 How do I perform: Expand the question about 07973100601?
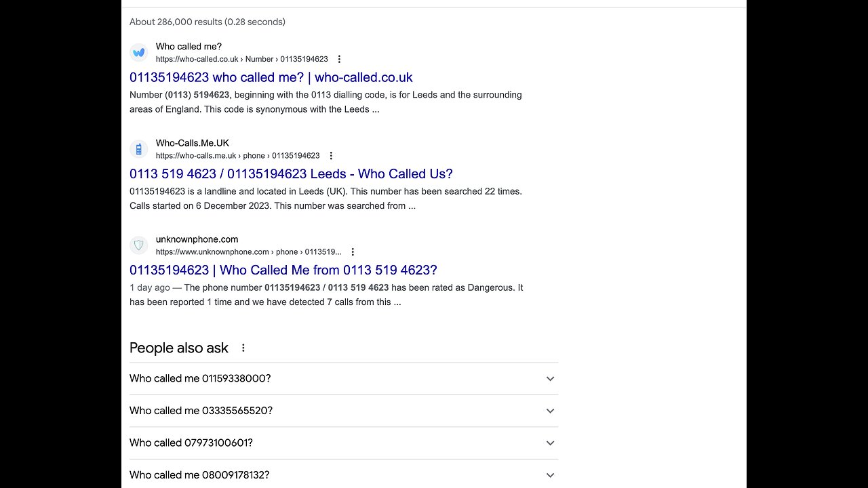[550, 443]
